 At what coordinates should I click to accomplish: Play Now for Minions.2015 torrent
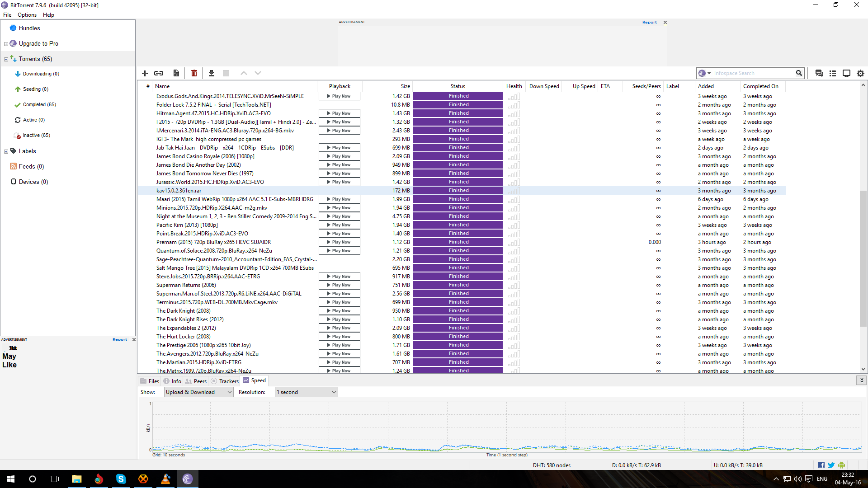(x=340, y=208)
